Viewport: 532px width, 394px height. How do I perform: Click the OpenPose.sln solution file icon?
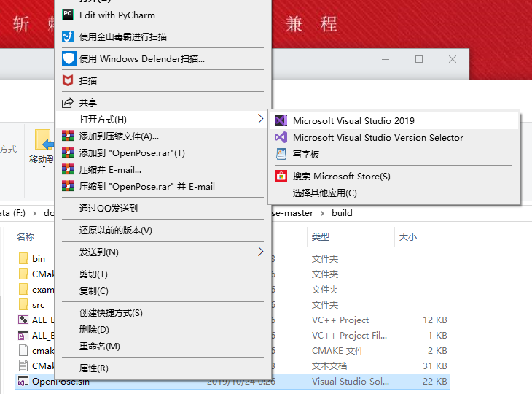click(23, 382)
